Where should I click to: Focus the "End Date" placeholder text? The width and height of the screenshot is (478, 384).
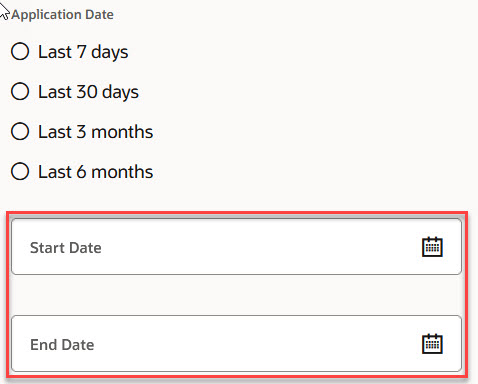pos(62,345)
